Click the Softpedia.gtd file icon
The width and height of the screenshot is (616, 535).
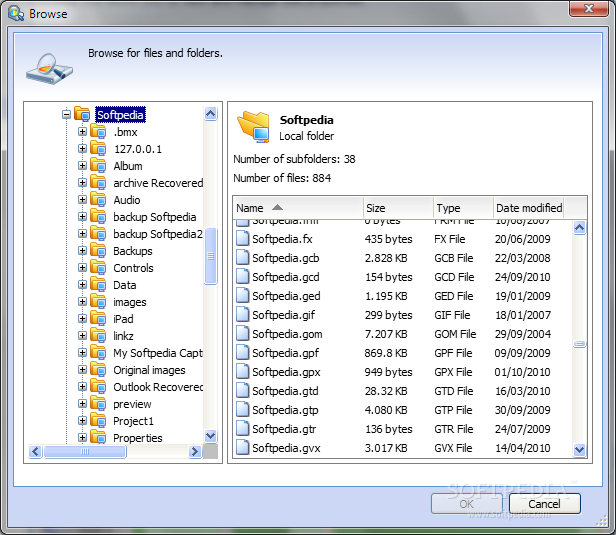pos(243,390)
